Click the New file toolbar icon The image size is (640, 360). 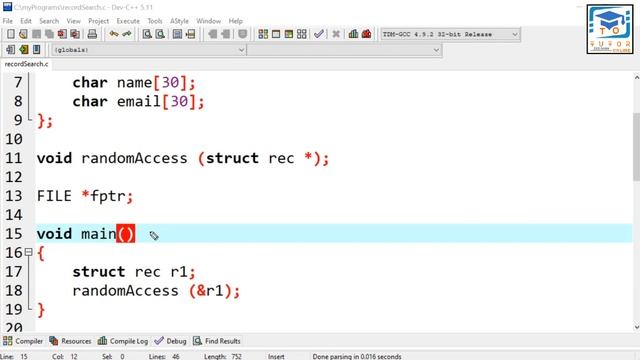click(x=11, y=34)
